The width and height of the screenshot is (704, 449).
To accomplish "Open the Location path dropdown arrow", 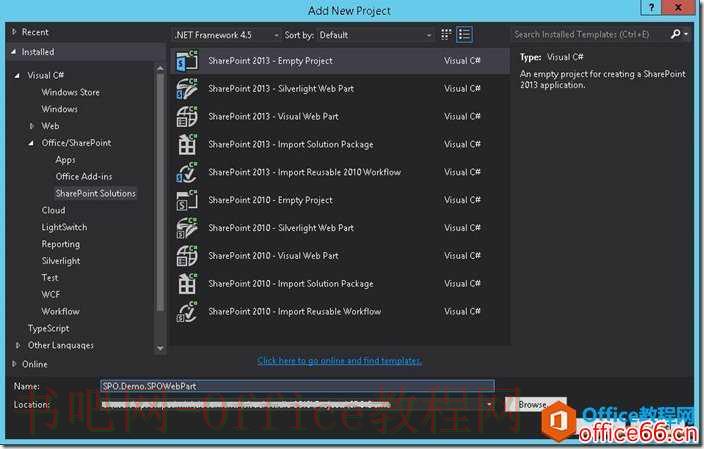I will [489, 405].
